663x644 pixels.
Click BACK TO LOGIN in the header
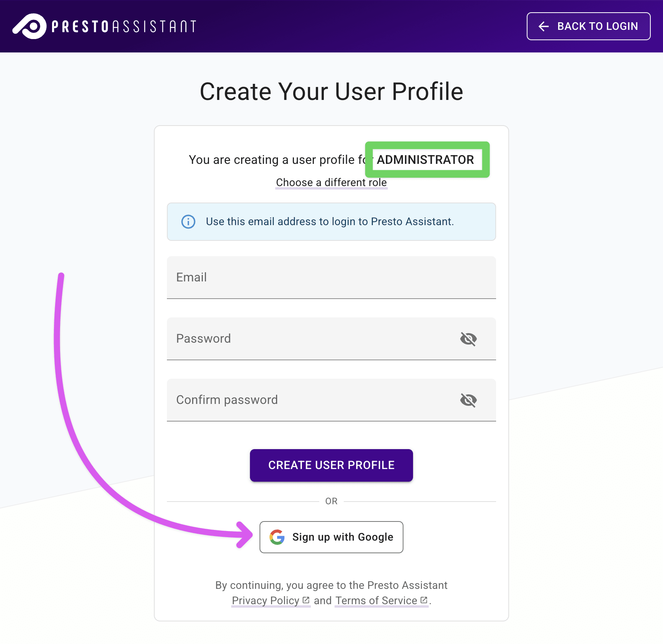pos(588,26)
